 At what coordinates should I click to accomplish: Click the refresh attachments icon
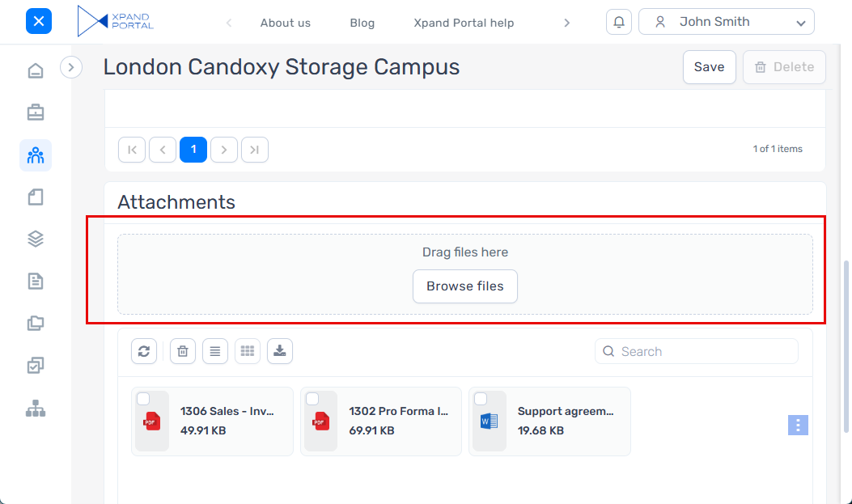(144, 351)
